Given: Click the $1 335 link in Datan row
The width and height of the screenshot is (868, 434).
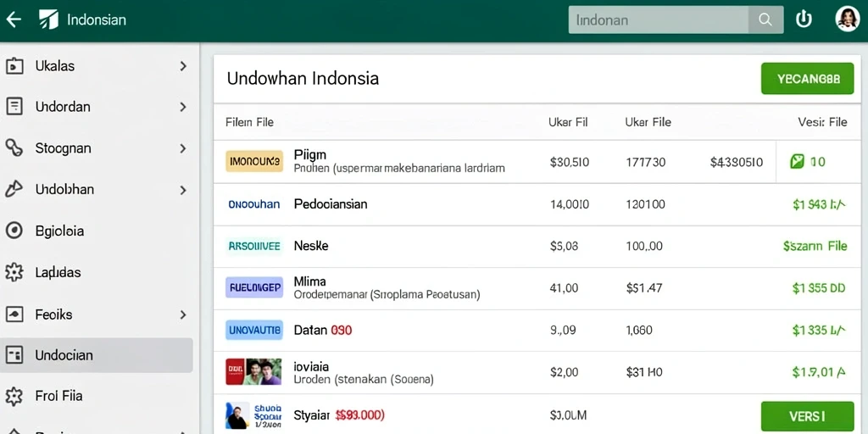Looking at the screenshot, I should [819, 331].
